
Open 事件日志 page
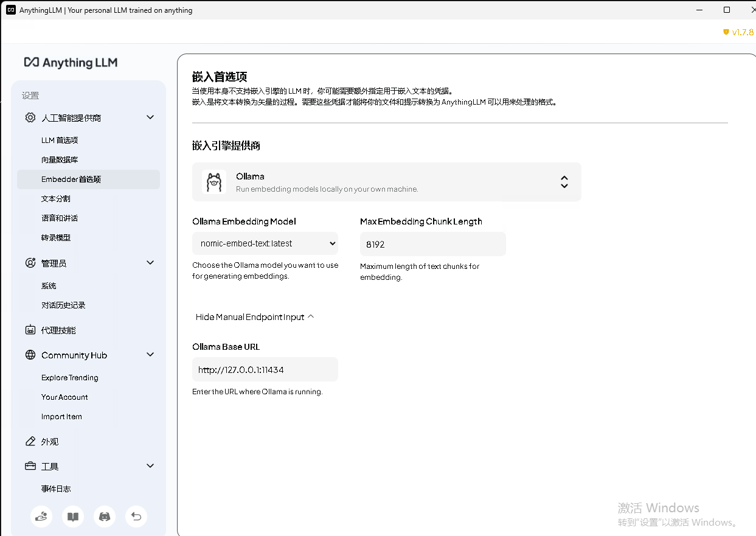tap(56, 489)
